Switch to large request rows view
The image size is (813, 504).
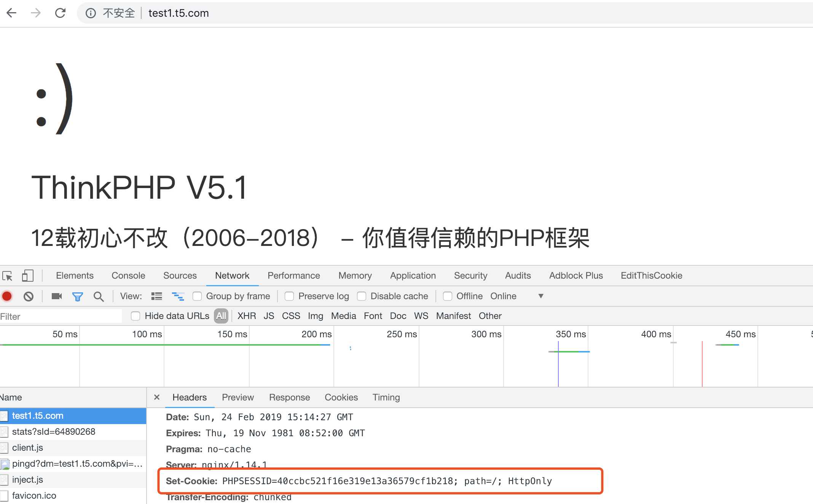[x=156, y=296]
